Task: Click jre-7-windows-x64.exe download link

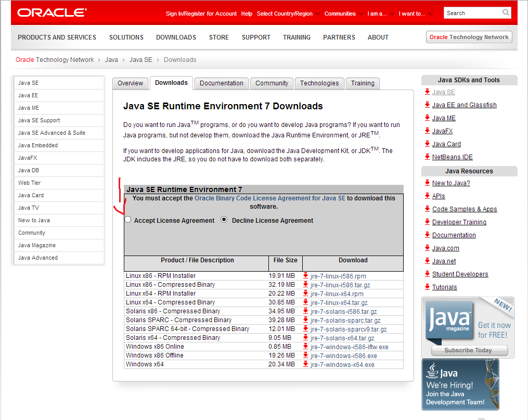Action: click(x=342, y=364)
